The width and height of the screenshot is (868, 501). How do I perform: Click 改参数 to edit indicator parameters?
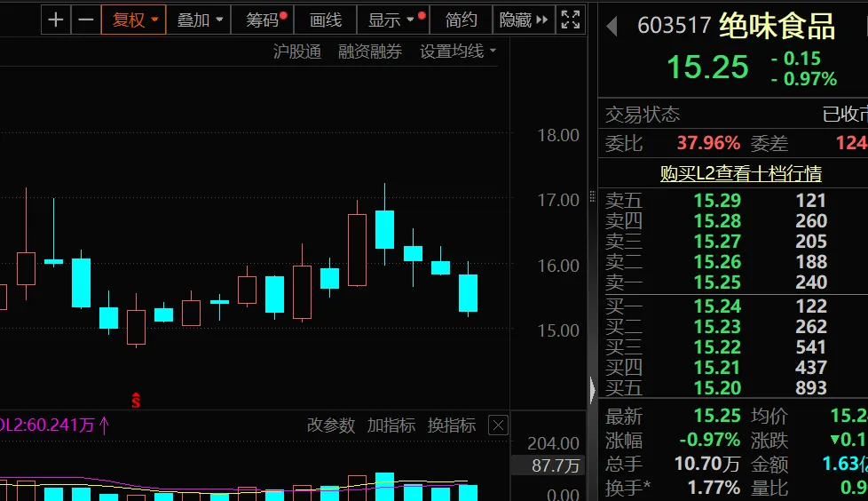click(330, 425)
